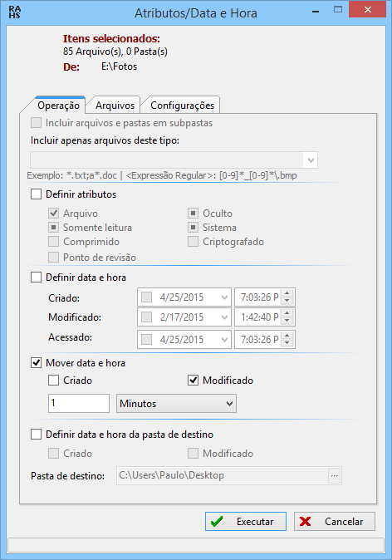The height and width of the screenshot is (560, 392).
Task: Switch to the Configurações tab
Action: coord(182,106)
